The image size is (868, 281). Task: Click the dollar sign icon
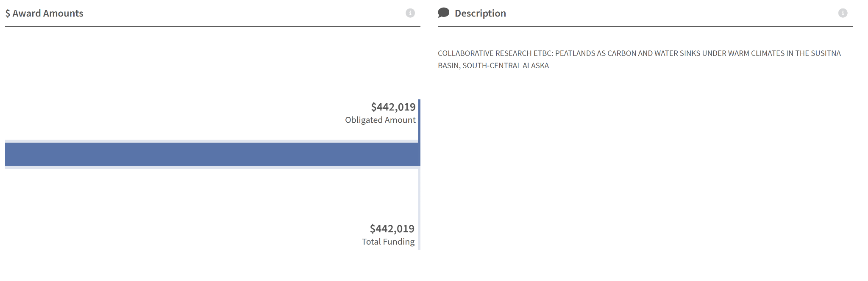(8, 14)
